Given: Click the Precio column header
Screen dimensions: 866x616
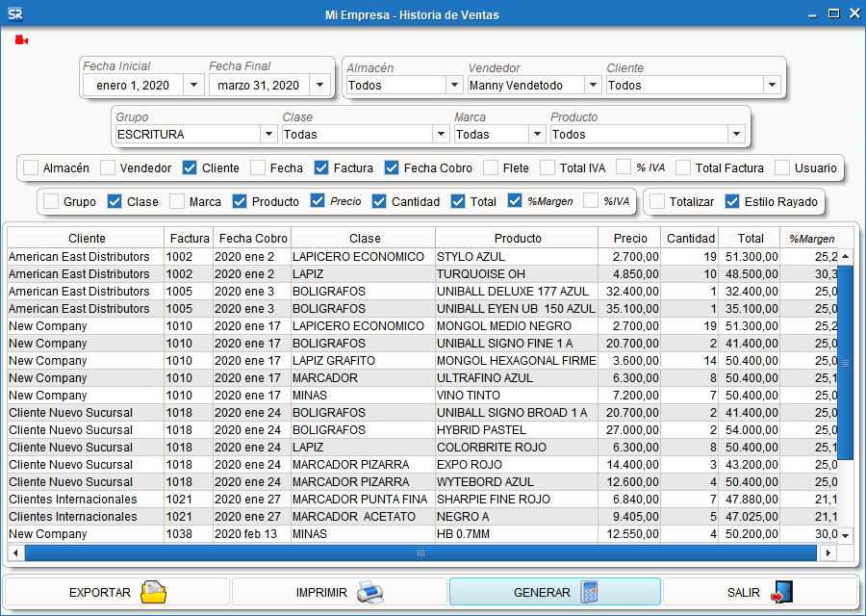Looking at the screenshot, I should [x=629, y=238].
